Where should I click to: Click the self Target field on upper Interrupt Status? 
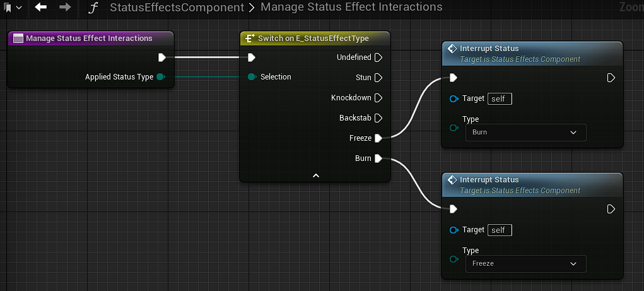pyautogui.click(x=500, y=99)
